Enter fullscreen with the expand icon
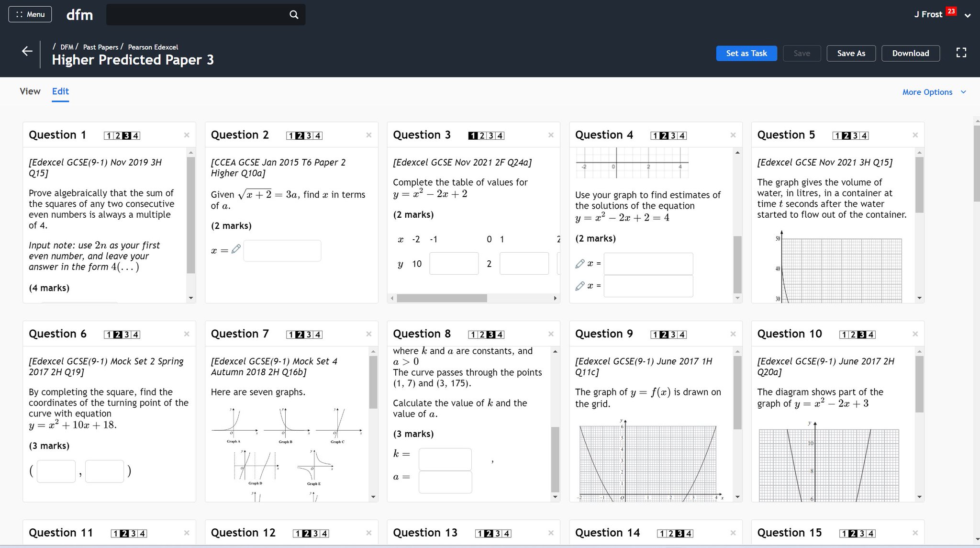Image resolution: width=980 pixels, height=548 pixels. coord(961,53)
